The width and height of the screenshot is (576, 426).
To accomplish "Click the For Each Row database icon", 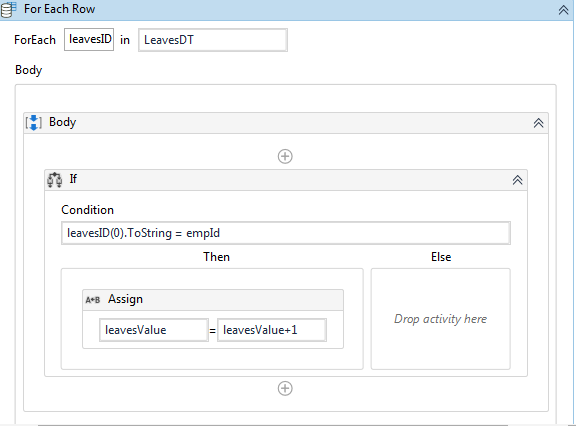I will (8, 9).
